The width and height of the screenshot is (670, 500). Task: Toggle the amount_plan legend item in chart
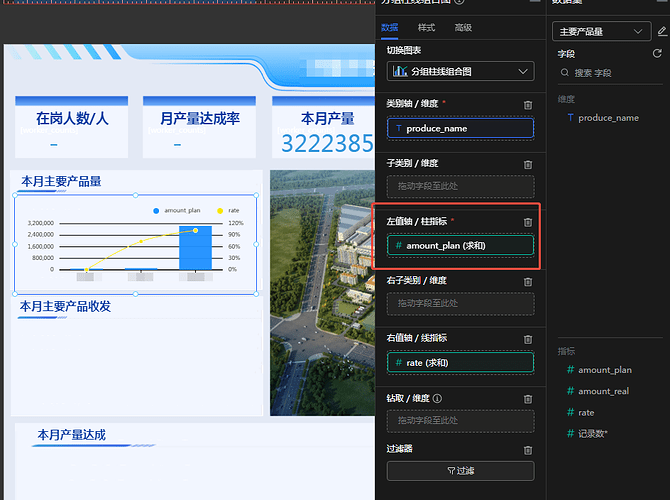click(x=177, y=211)
